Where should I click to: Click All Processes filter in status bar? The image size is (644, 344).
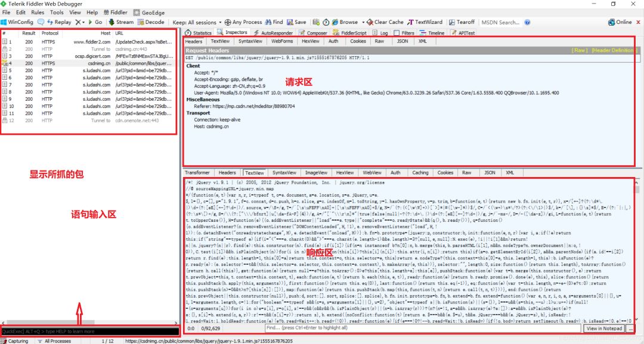pos(54,341)
